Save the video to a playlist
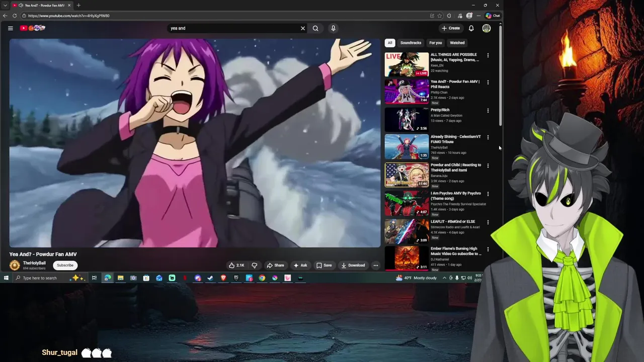The height and width of the screenshot is (362, 644). 324,265
